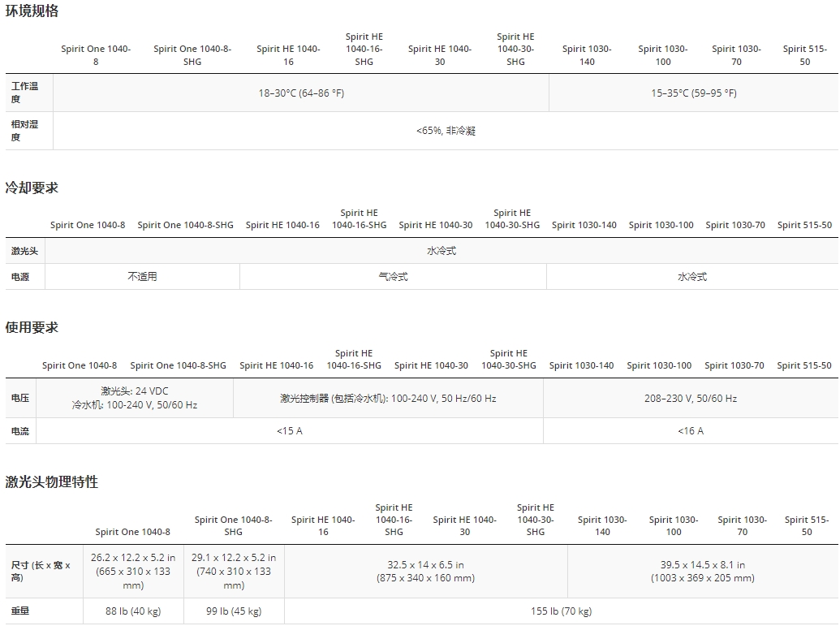Select the 18–30°C (64–86 °F) temperature cell
This screenshot has width=840, height=626.
(x=301, y=93)
